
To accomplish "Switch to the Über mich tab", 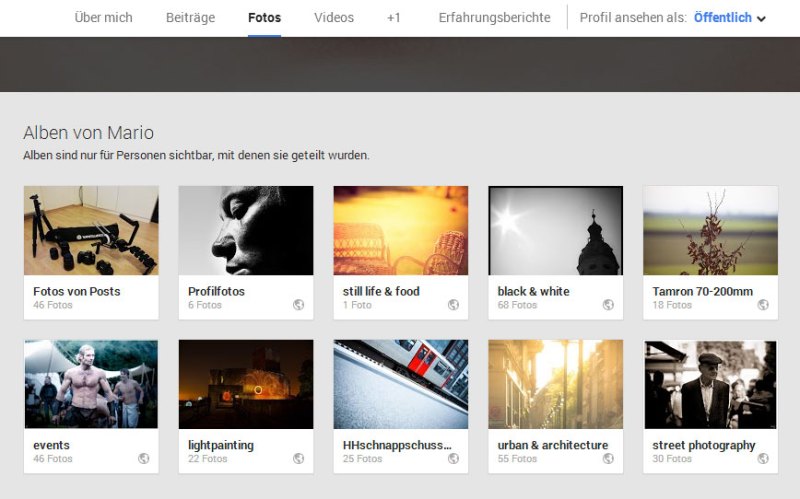I will pos(103,18).
